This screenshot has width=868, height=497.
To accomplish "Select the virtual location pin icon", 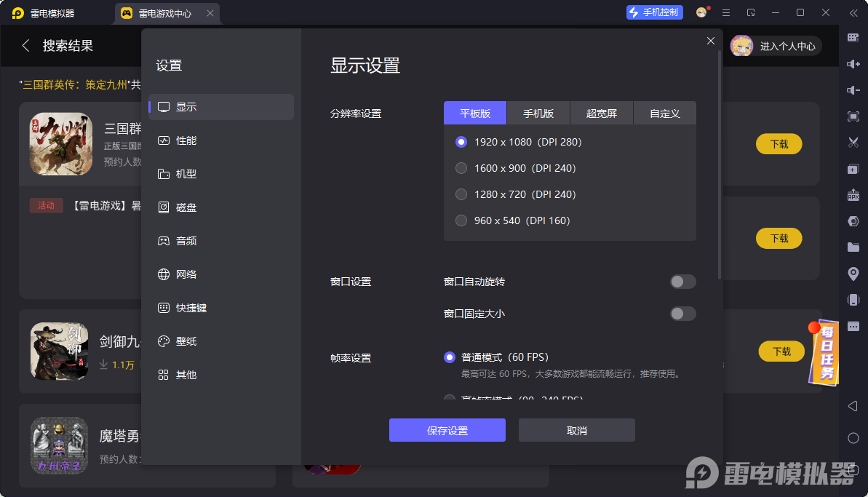I will [x=853, y=273].
